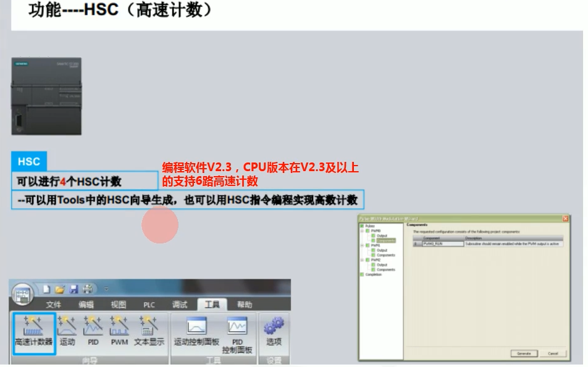Image resolution: width=588 pixels, height=367 pixels.
Task: Click the 可以用Tools中的HSC向导生成 text line
Action: (188, 200)
